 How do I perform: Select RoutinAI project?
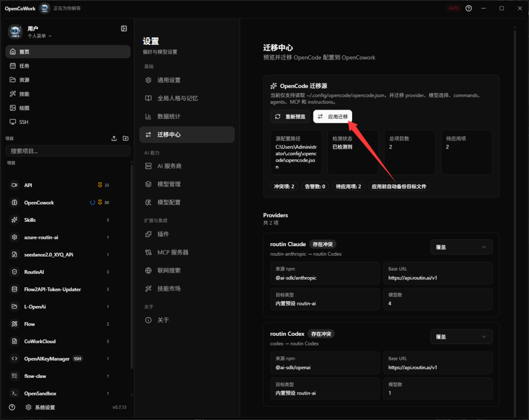coord(68,272)
